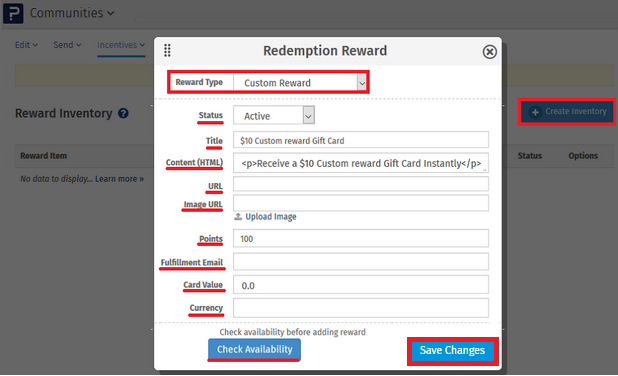Click the Save Changes button
The width and height of the screenshot is (618, 376).
click(x=452, y=350)
